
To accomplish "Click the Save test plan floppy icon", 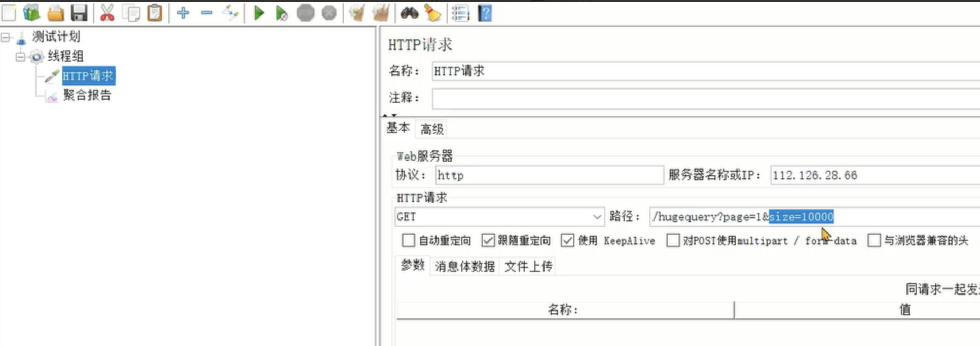I will pos(79,12).
